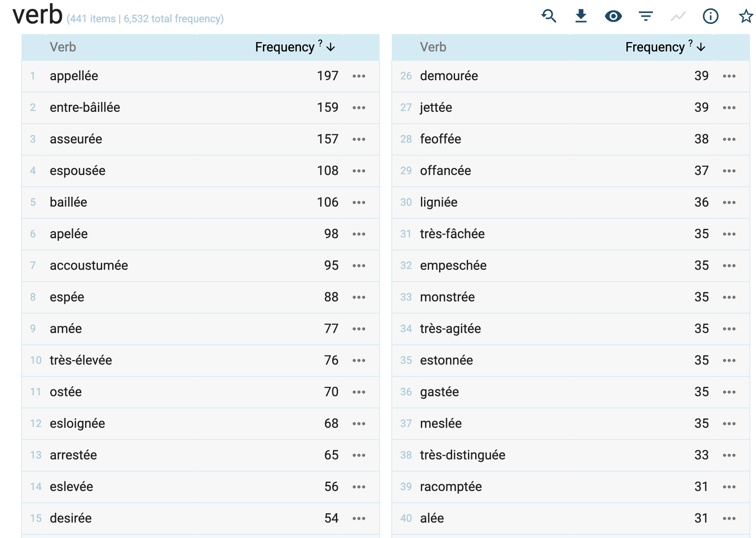The width and height of the screenshot is (756, 538).
Task: Open the three-dot menu for demourée
Action: (729, 76)
